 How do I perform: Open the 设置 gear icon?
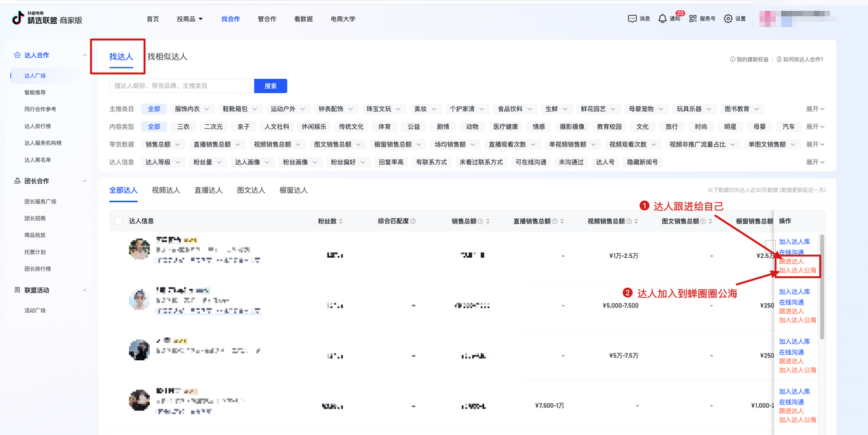(x=728, y=19)
